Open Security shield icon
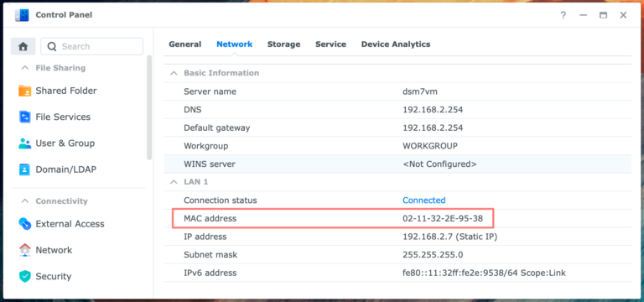The width and height of the screenshot is (644, 302). pos(24,277)
